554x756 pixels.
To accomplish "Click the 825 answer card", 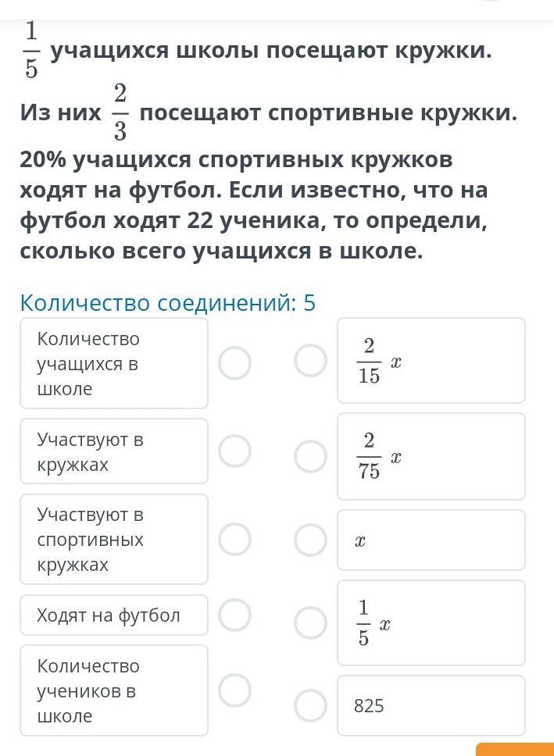I will [x=431, y=705].
